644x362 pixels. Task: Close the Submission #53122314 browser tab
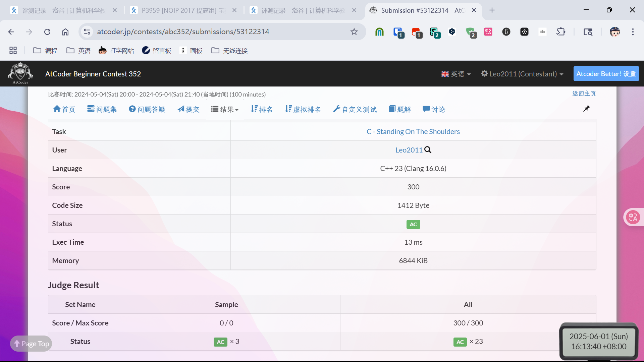click(474, 10)
